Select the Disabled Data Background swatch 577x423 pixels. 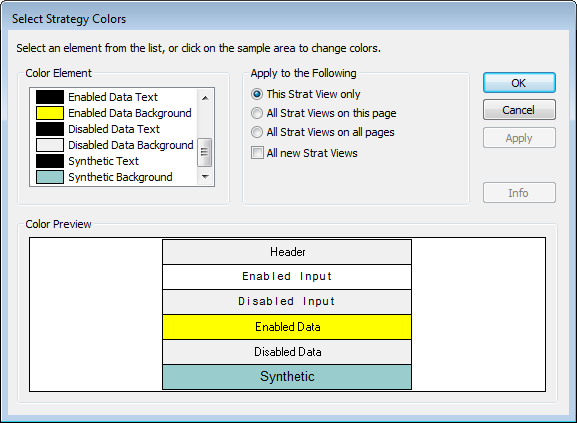pyautogui.click(x=50, y=145)
